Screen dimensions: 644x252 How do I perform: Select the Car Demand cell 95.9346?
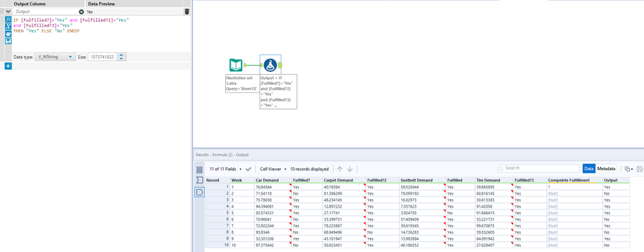(272, 233)
